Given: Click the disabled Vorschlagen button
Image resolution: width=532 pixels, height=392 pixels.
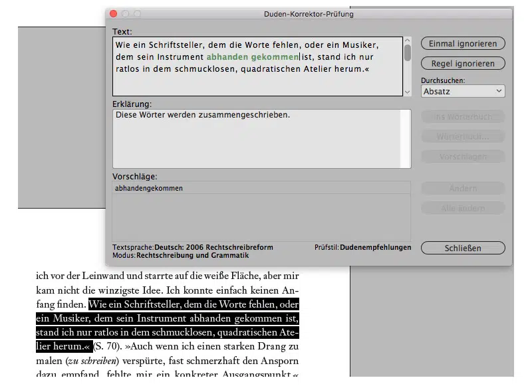Looking at the screenshot, I should [463, 156].
